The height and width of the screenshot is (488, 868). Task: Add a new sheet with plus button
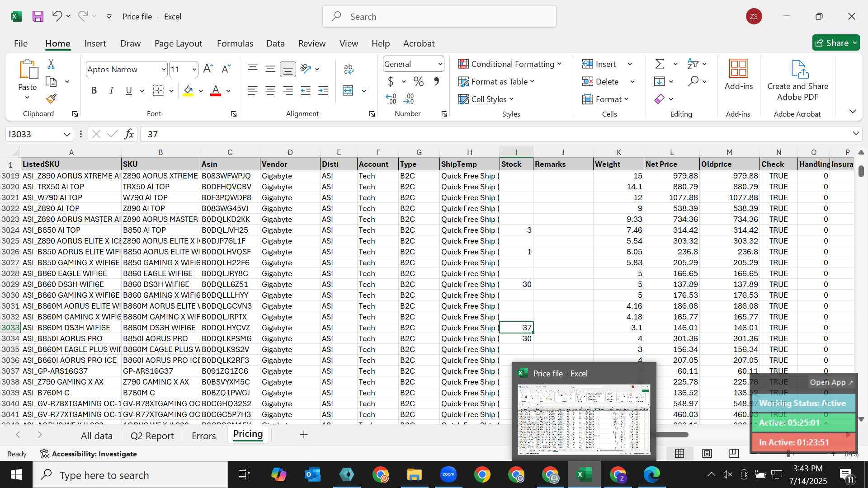304,435
